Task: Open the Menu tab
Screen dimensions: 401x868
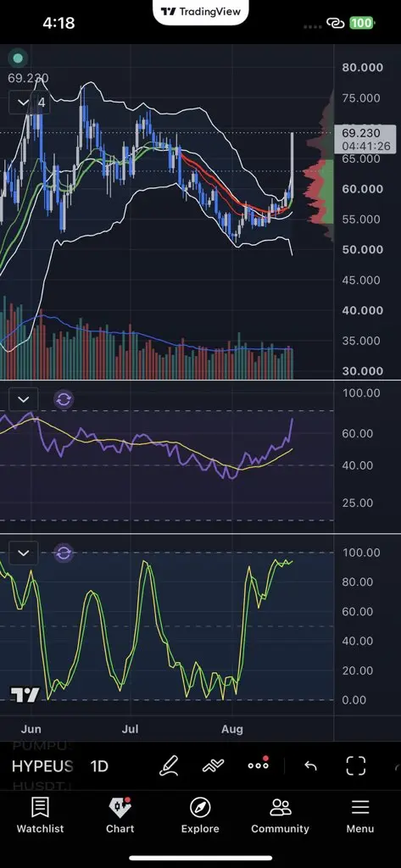Action: click(x=360, y=815)
